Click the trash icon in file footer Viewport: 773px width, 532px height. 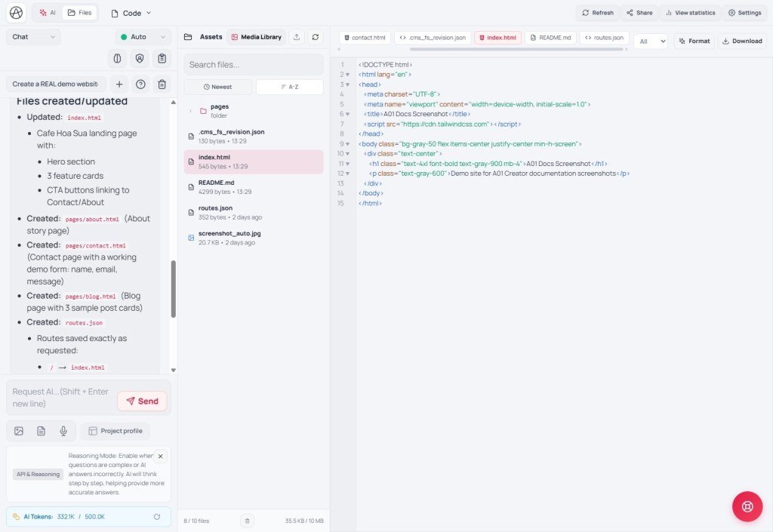click(x=247, y=521)
